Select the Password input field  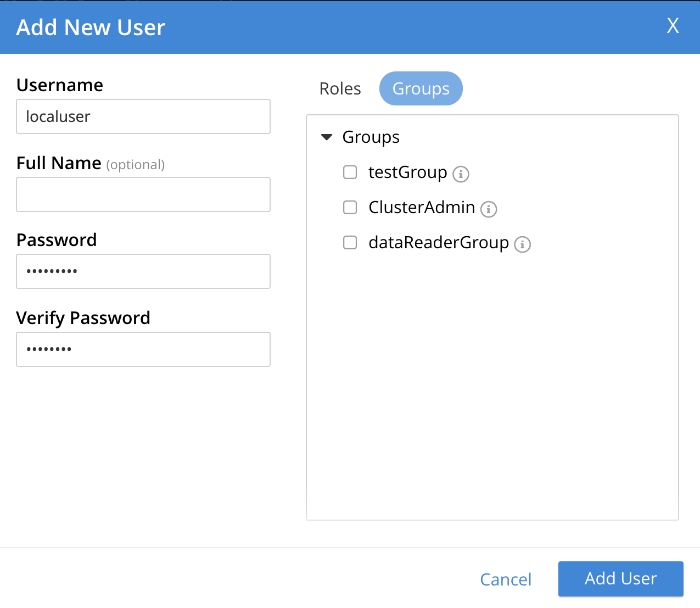[143, 271]
